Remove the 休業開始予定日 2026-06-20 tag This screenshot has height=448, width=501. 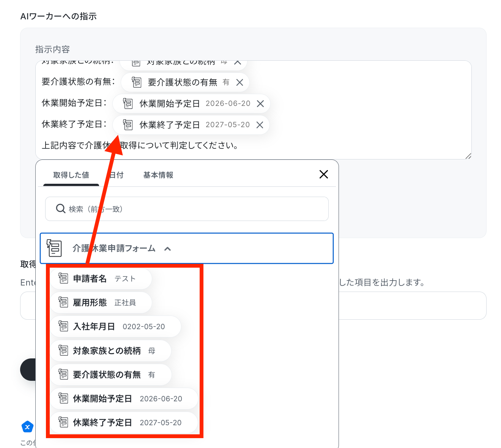point(260,104)
